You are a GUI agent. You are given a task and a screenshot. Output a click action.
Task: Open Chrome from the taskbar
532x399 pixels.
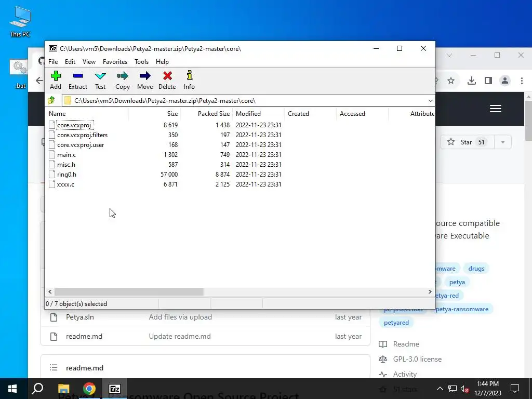coord(89,389)
